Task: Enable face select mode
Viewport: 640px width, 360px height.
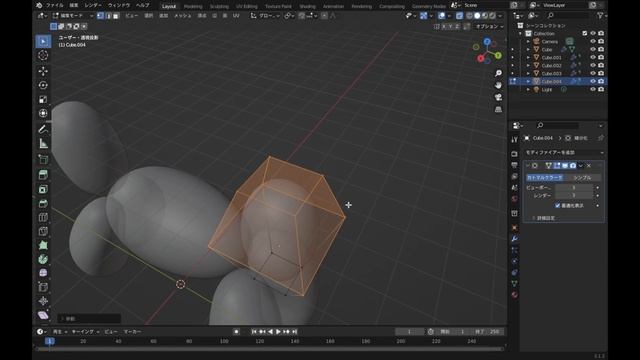Action: [x=116, y=16]
